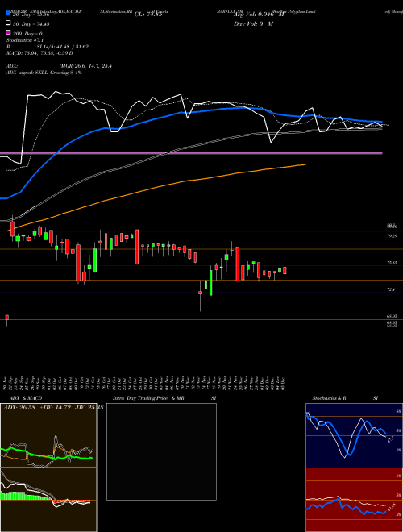
Task: Click the magenta 200 Day horizontal line
Action: [x=191, y=154]
